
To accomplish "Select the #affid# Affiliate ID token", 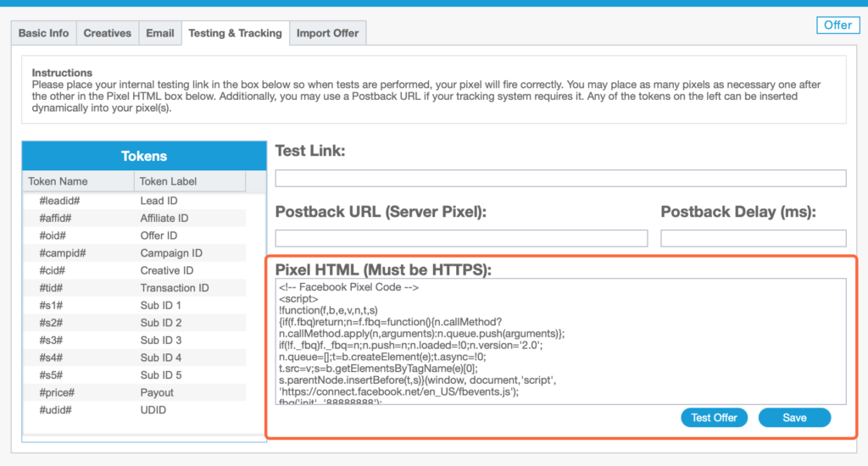I will pos(136,219).
